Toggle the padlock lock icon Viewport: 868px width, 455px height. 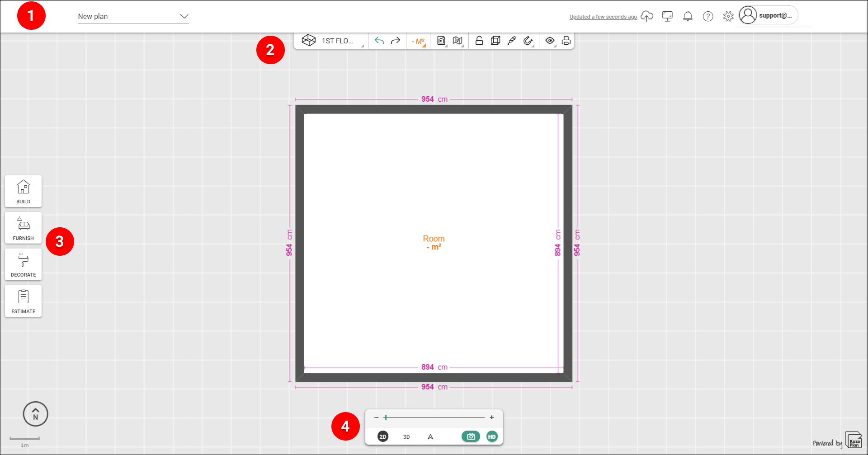point(479,41)
